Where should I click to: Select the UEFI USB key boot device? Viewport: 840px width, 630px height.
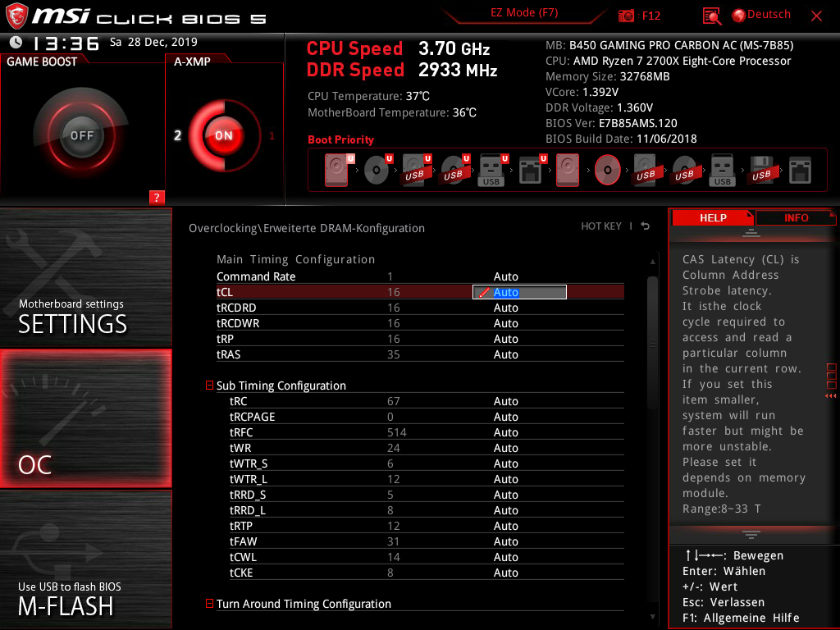coord(492,171)
